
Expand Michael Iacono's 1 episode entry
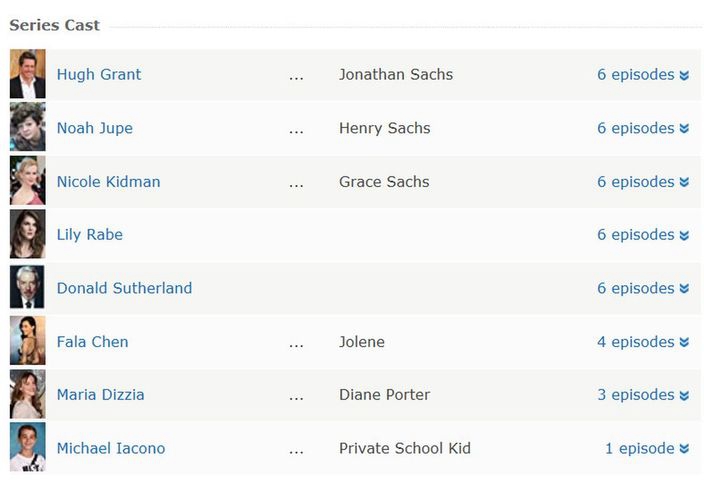[x=647, y=448]
